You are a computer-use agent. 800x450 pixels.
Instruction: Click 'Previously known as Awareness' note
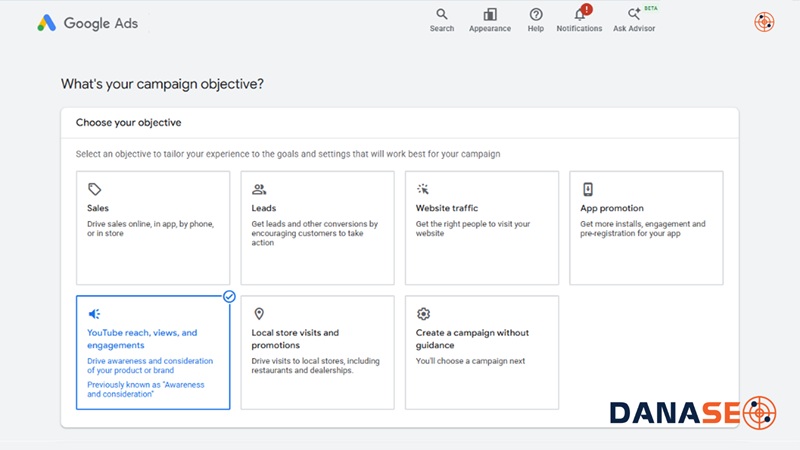pos(145,389)
